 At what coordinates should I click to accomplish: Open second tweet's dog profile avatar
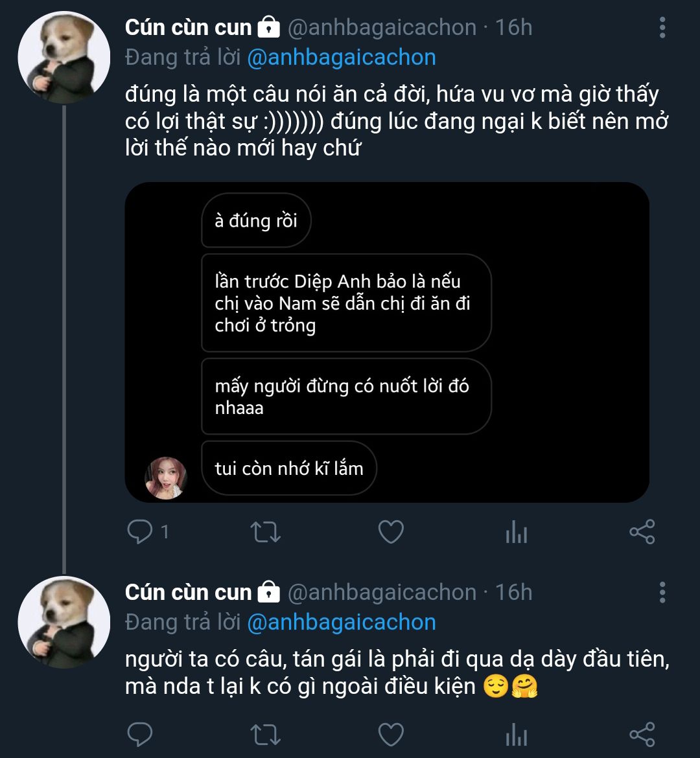(x=64, y=622)
